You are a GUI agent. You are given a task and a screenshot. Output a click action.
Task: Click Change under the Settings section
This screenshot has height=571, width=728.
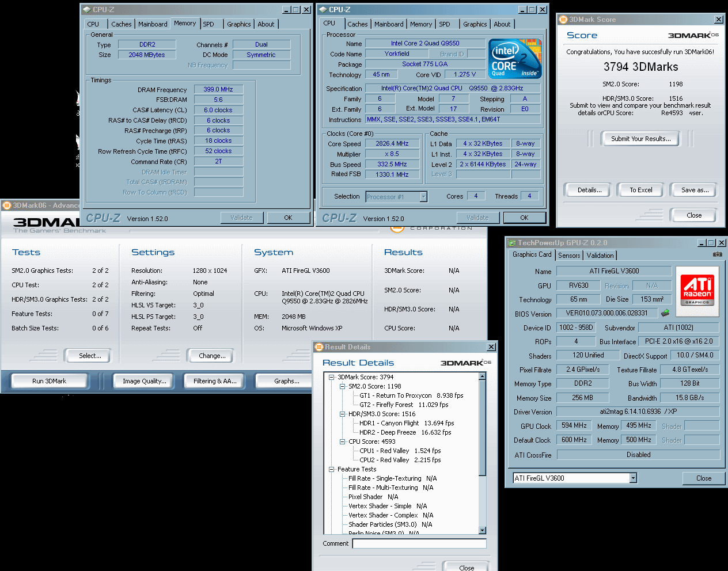pos(212,356)
